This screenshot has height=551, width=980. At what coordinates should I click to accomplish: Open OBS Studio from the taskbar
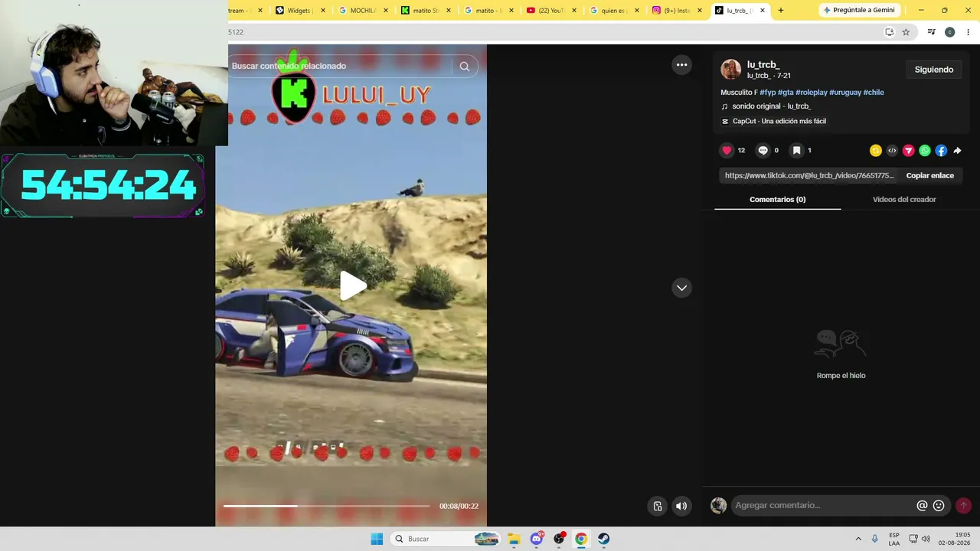coord(559,539)
